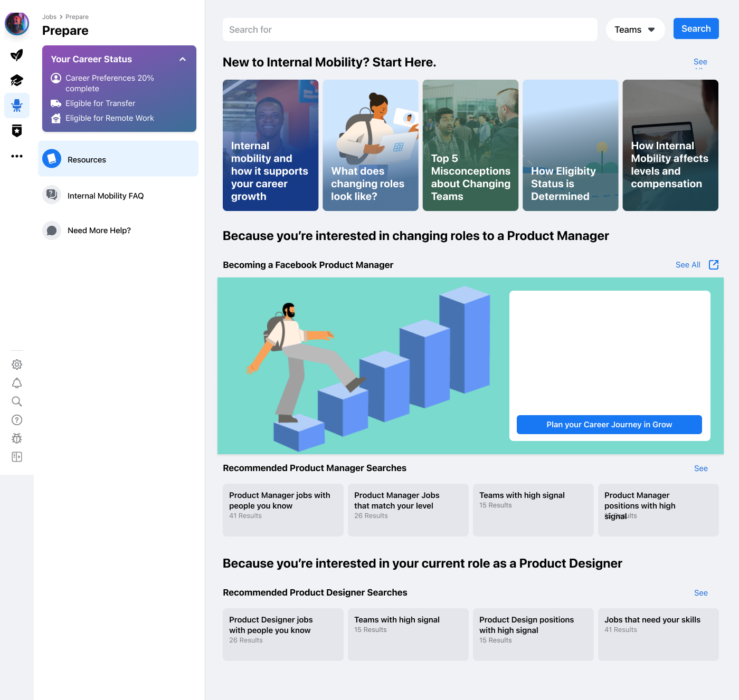Viewport: 739px width, 700px height.
Task: Click the help question mark icon
Action: [x=16, y=420]
